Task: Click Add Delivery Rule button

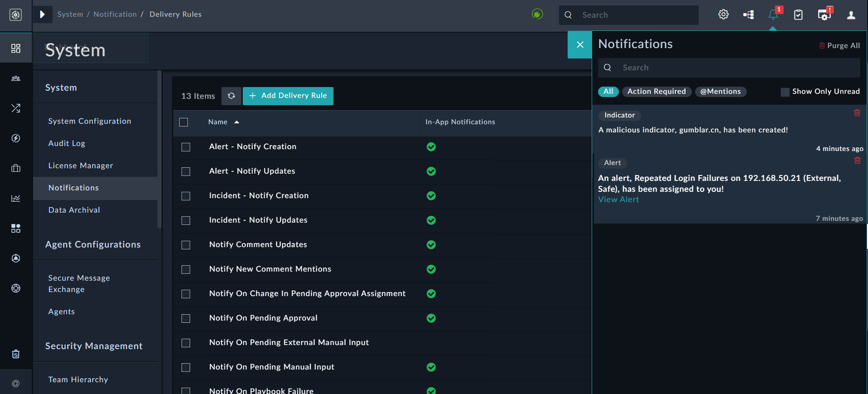Action: pos(288,96)
